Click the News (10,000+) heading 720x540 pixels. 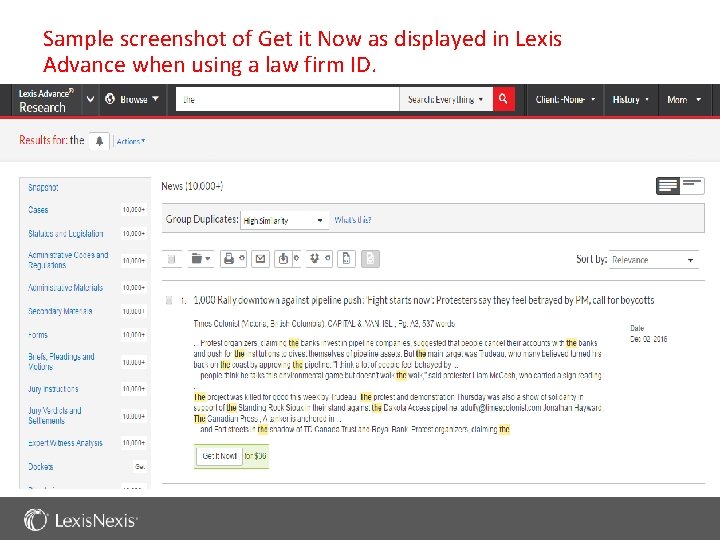192,186
